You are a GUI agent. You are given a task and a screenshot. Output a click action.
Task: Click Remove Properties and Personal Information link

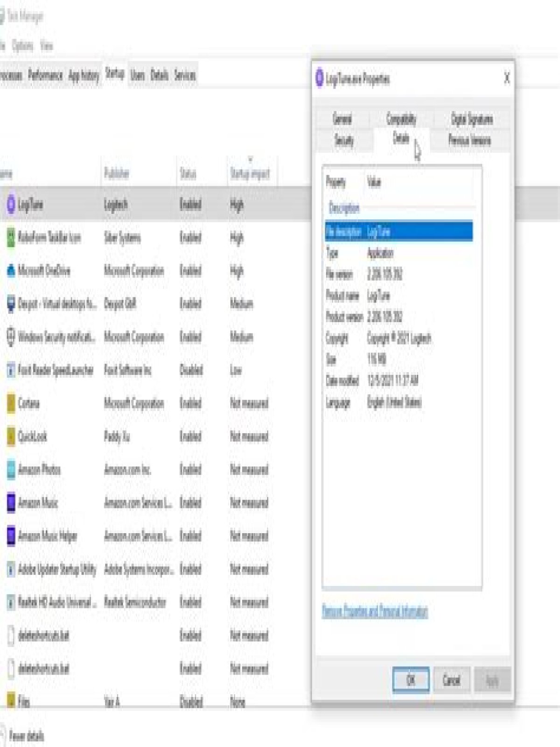tap(375, 611)
